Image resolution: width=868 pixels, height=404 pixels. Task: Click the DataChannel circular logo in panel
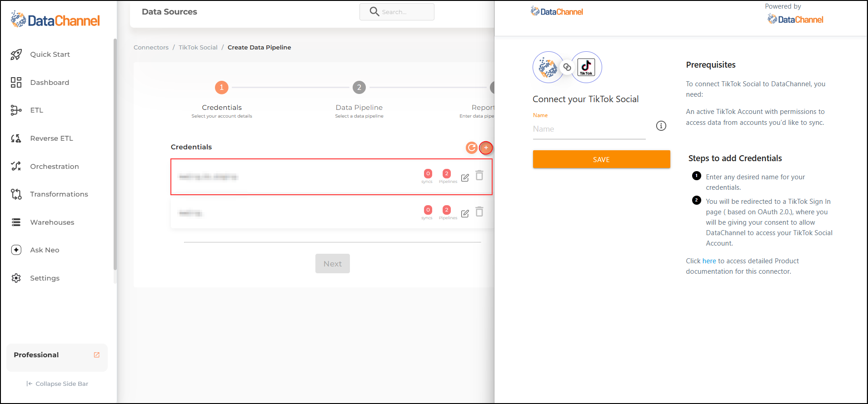coord(548,67)
